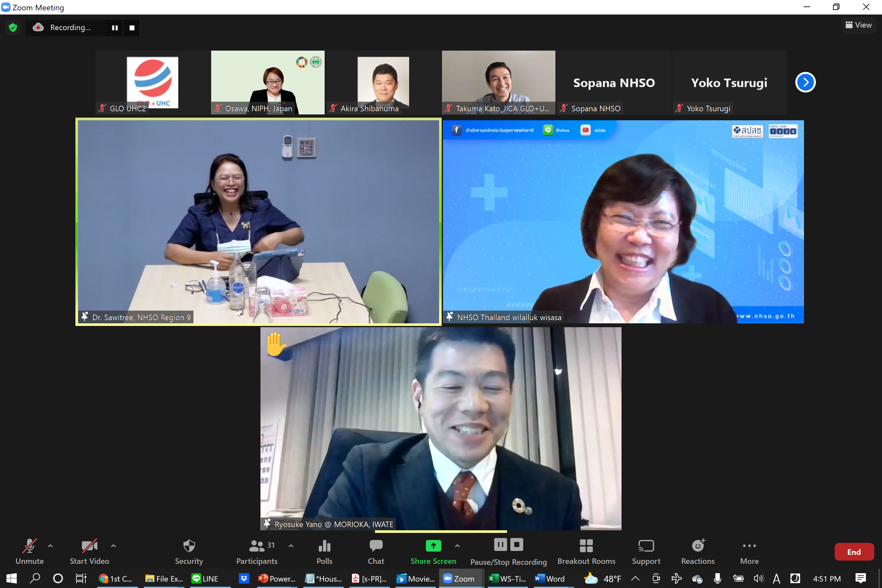Click microphone tray icon
882x588 pixels.
[x=718, y=579]
